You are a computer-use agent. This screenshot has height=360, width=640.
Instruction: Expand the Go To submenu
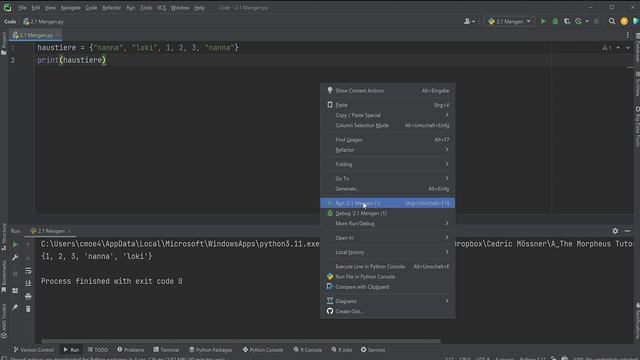(387, 179)
